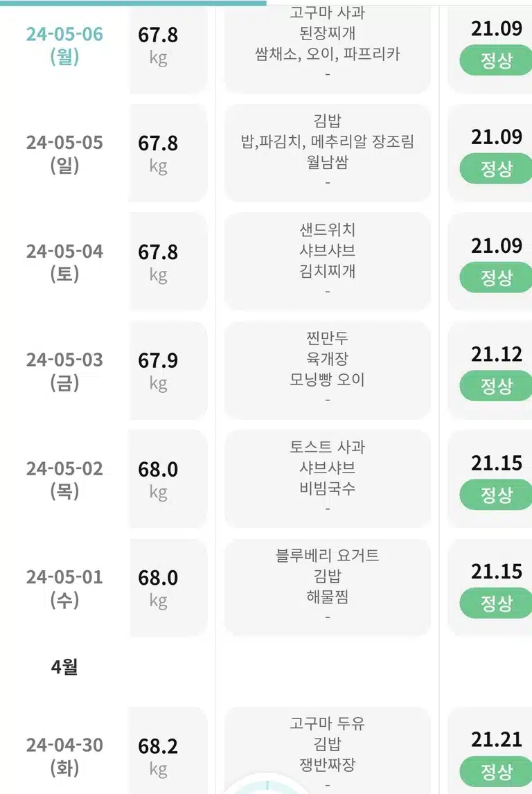Open the meal card with 토스트 사과
The width and height of the screenshot is (532, 794).
(x=328, y=479)
